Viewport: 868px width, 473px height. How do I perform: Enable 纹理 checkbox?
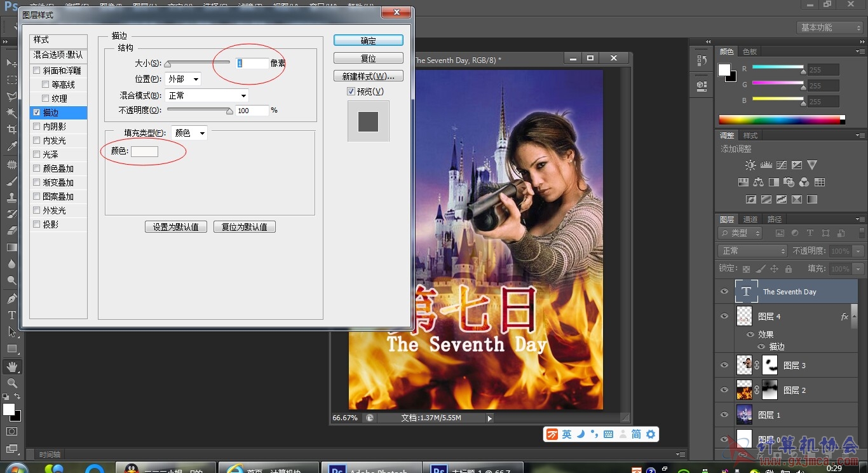coord(46,99)
